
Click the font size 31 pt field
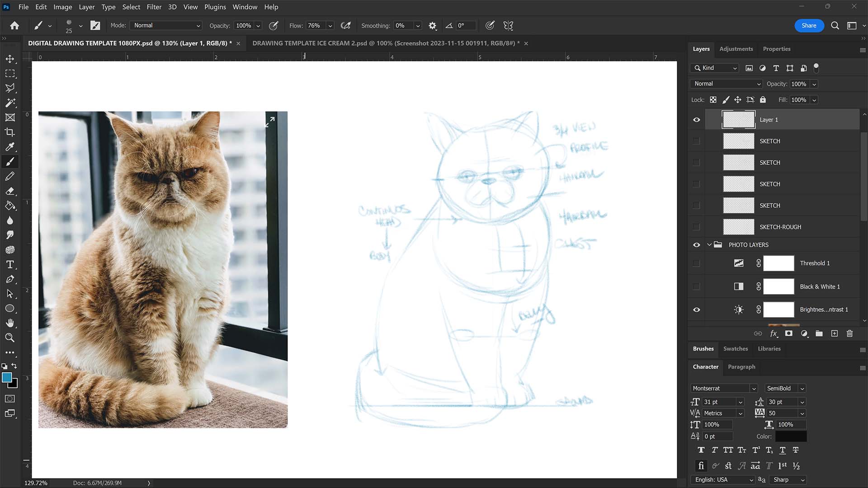tap(719, 402)
